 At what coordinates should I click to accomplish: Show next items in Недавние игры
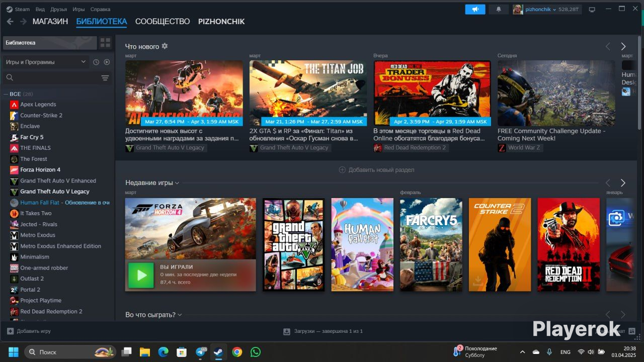623,183
